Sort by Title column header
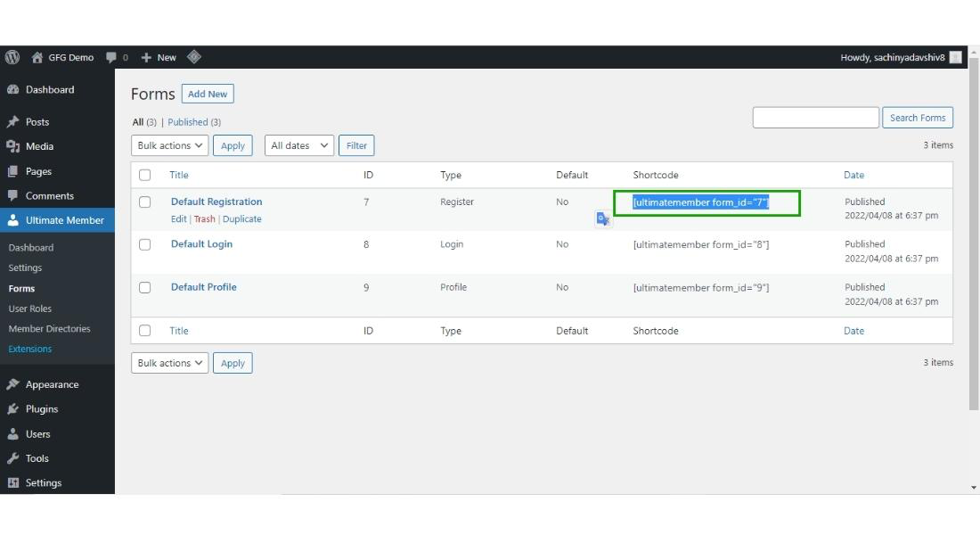 (179, 175)
